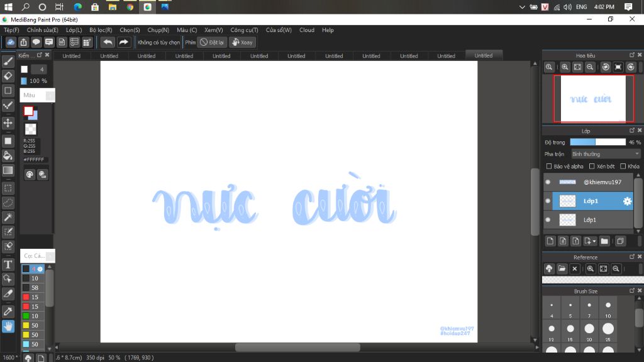Duplicate the selected layer
The height and width of the screenshot is (362, 644).
620,241
